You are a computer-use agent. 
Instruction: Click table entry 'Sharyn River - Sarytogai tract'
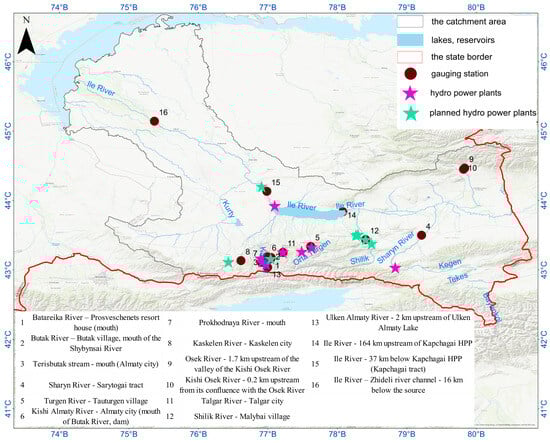pos(96,385)
